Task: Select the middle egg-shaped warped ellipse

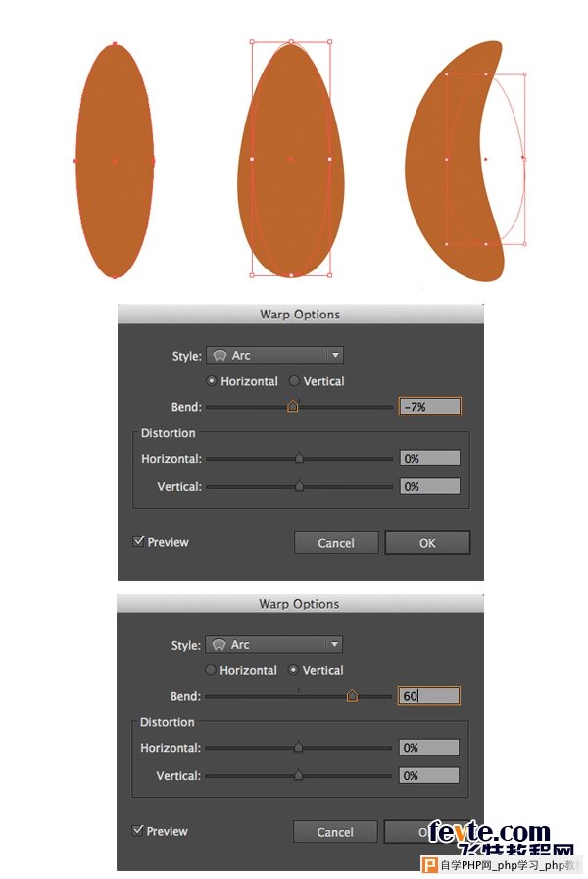Action: (x=291, y=160)
